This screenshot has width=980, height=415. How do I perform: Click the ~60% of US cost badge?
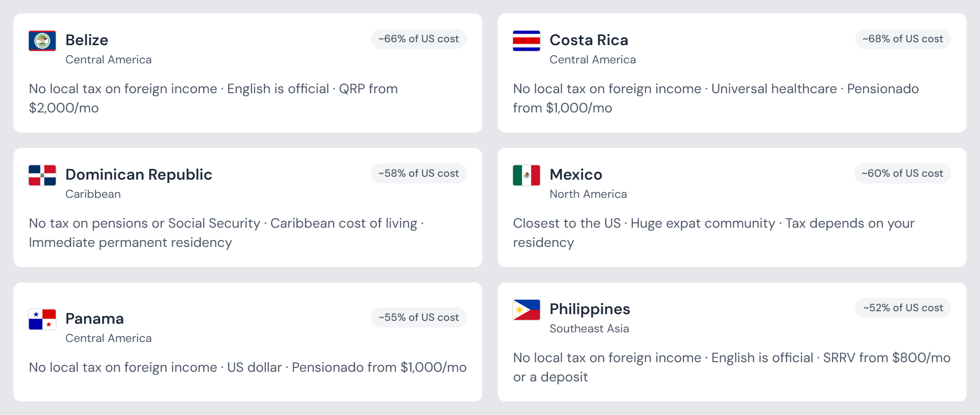903,173
